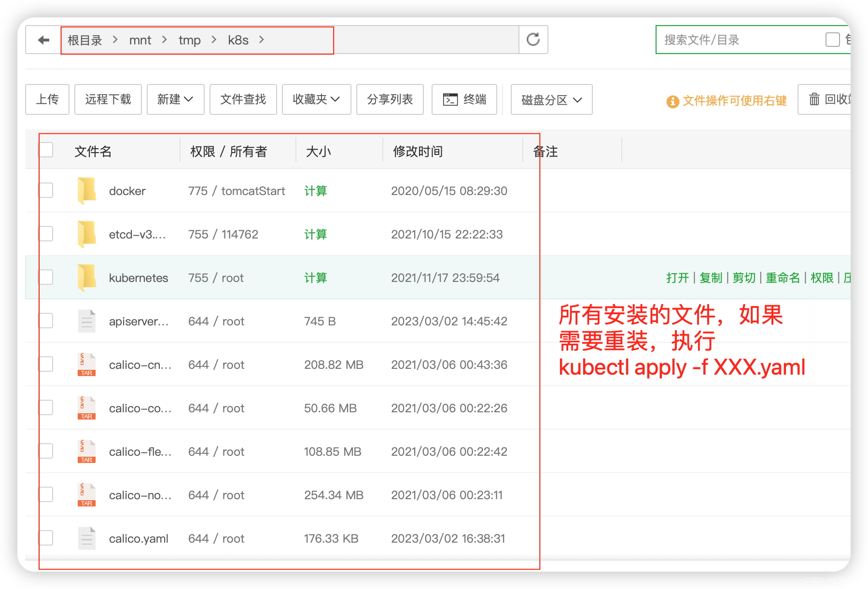This screenshot has height=589, width=868.
Task: Check the etcd-v3 row checkbox
Action: click(x=45, y=234)
